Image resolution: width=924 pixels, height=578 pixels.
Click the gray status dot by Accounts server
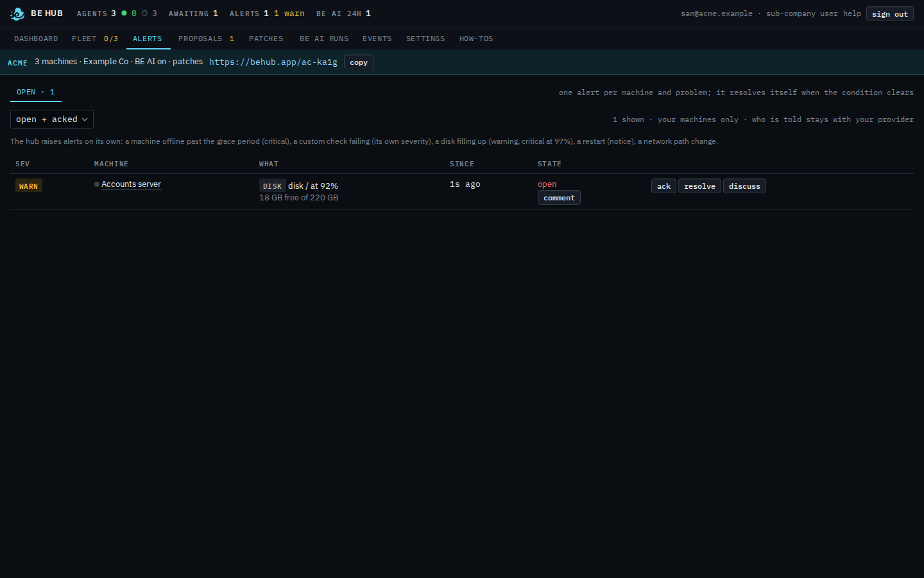point(97,184)
